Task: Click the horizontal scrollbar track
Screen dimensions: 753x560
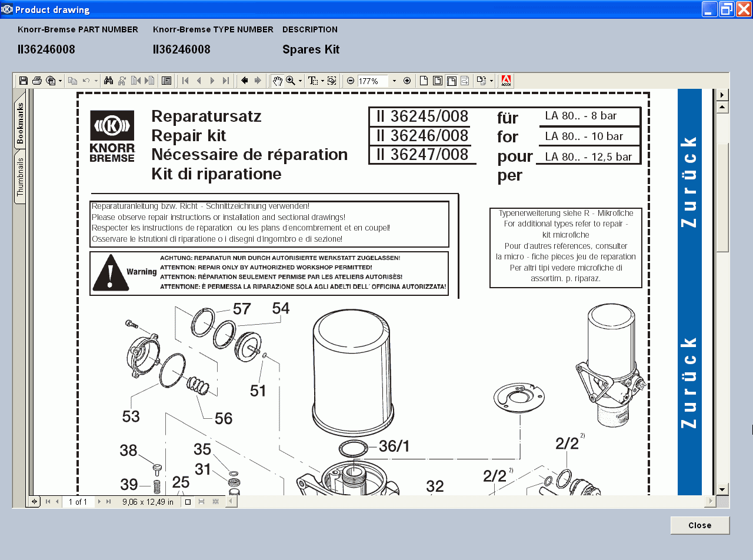Action: click(x=471, y=501)
